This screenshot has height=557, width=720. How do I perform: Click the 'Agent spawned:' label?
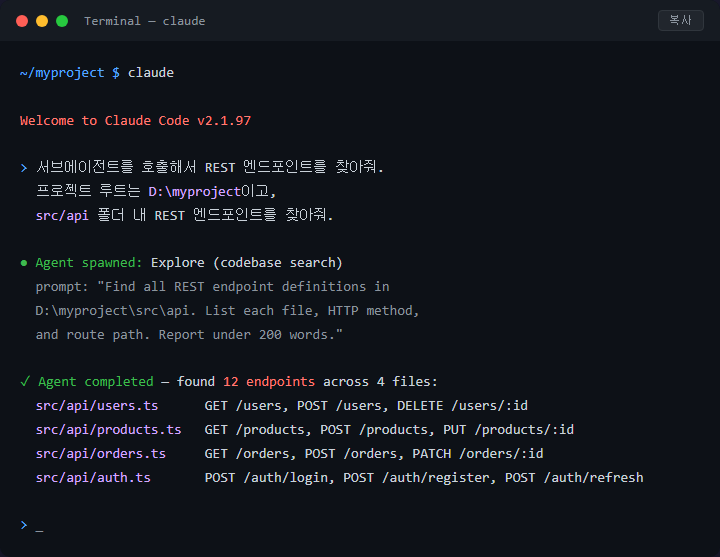pos(89,263)
